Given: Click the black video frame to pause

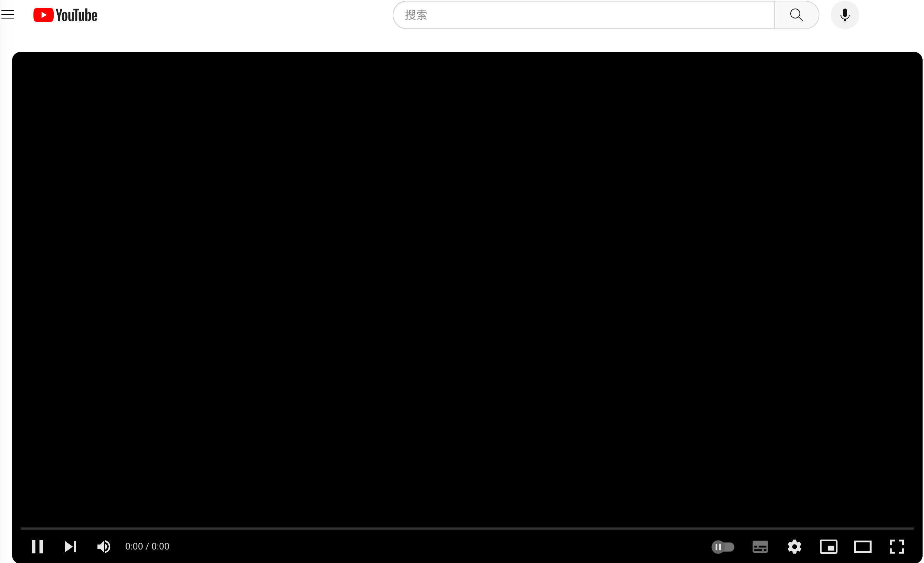Looking at the screenshot, I should pyautogui.click(x=467, y=285).
